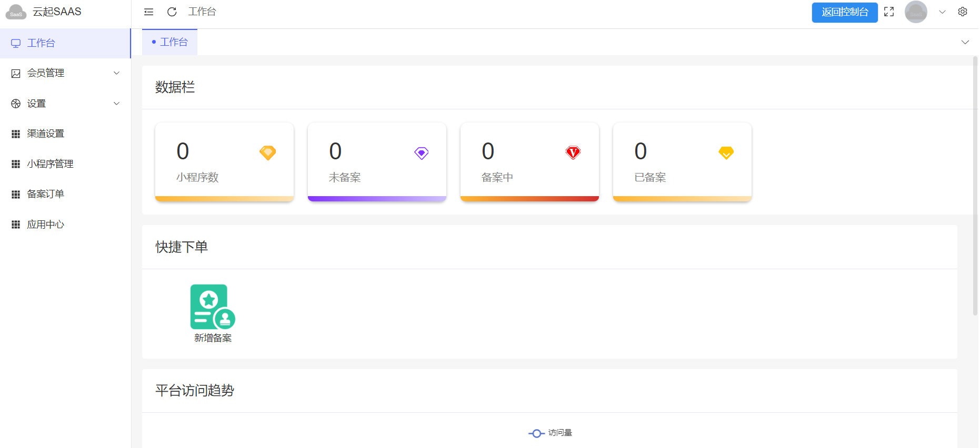Collapse the sidebar with the menu fold icon
Image resolution: width=980 pixels, height=448 pixels.
point(149,12)
